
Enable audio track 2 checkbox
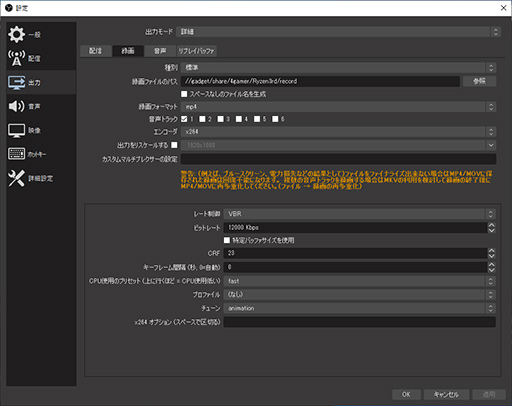point(202,119)
